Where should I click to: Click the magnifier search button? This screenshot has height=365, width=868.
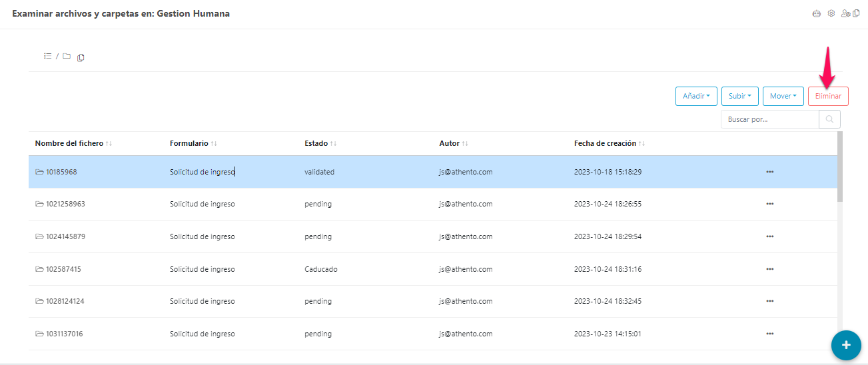point(829,119)
